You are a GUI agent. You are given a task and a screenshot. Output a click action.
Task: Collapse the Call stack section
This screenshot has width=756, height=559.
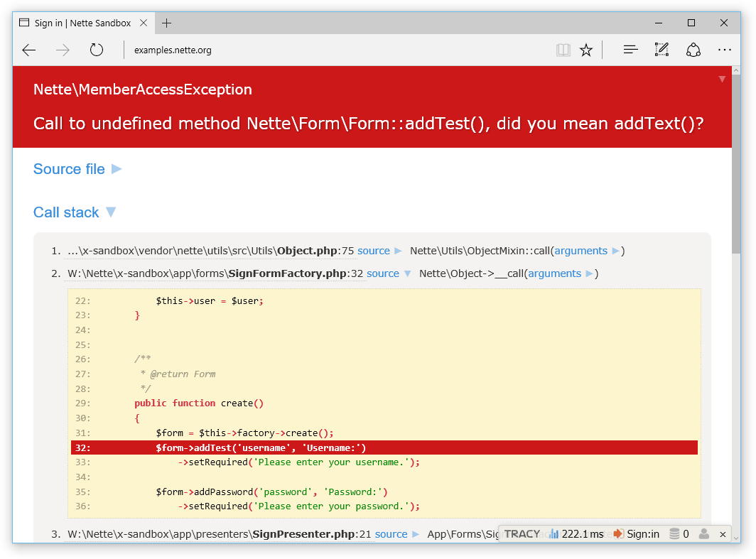tap(75, 212)
